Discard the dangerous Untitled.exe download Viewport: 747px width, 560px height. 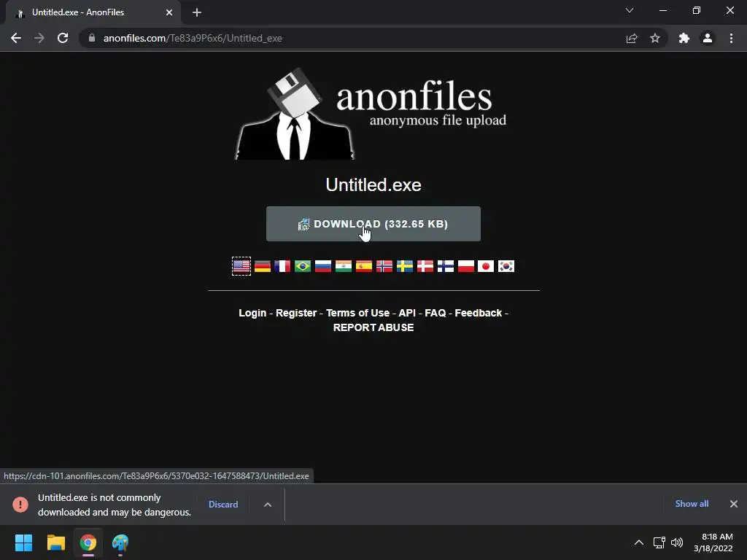pos(223,505)
